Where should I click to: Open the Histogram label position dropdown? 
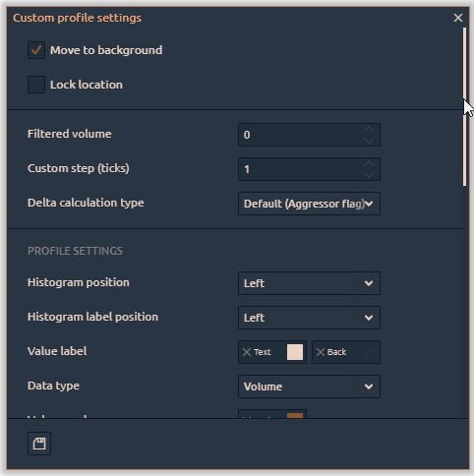[x=309, y=318]
